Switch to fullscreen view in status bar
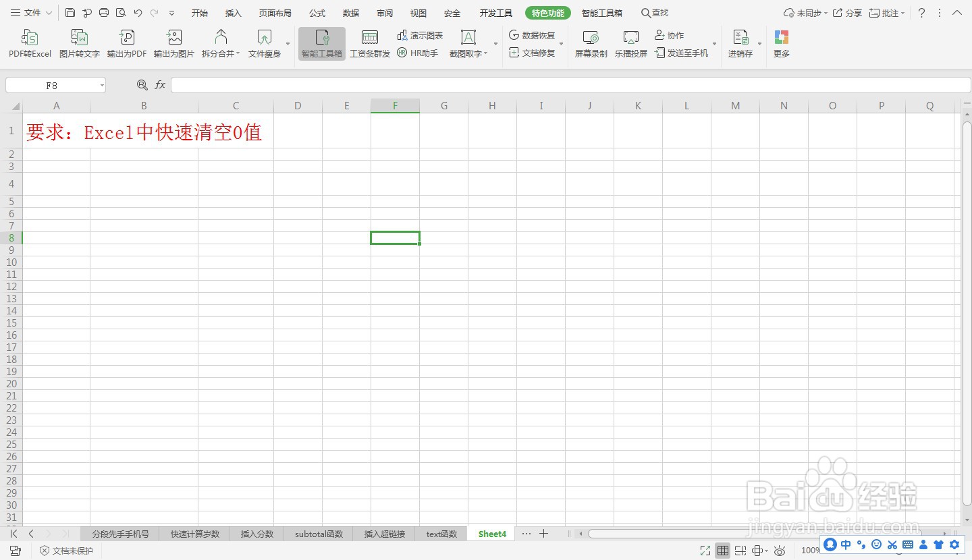Screen dimensions: 972x560 tap(705, 551)
